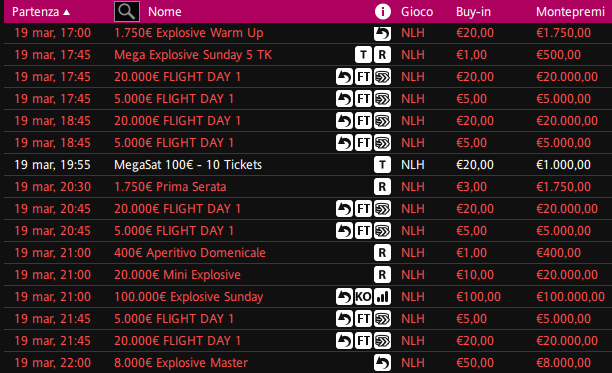Open the MegaSat 100€ - 10 Tickets tournament
The width and height of the screenshot is (612, 373).
188,165
